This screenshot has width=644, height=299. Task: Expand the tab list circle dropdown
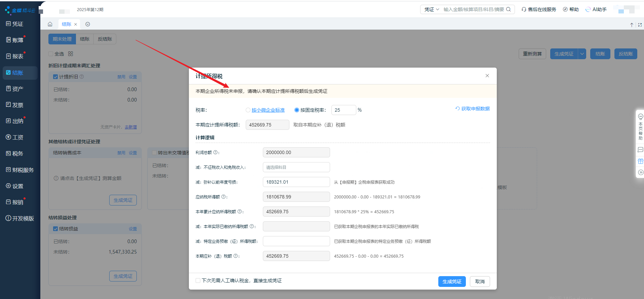[x=88, y=24]
